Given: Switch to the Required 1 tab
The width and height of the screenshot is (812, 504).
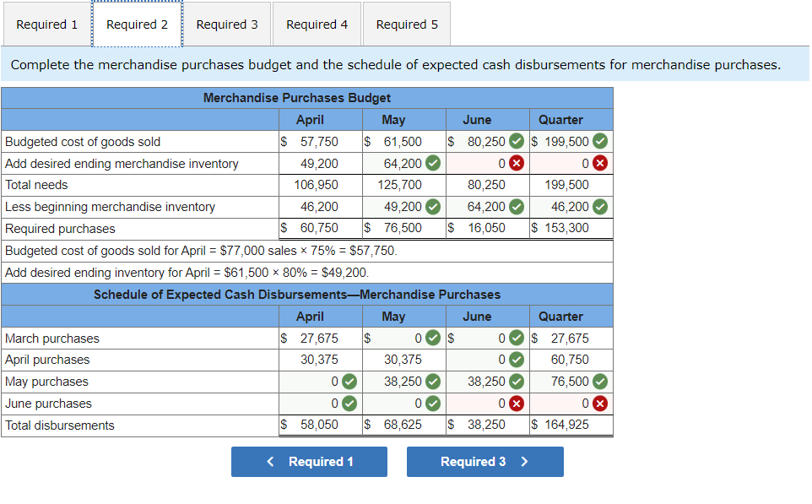Looking at the screenshot, I should click(46, 24).
